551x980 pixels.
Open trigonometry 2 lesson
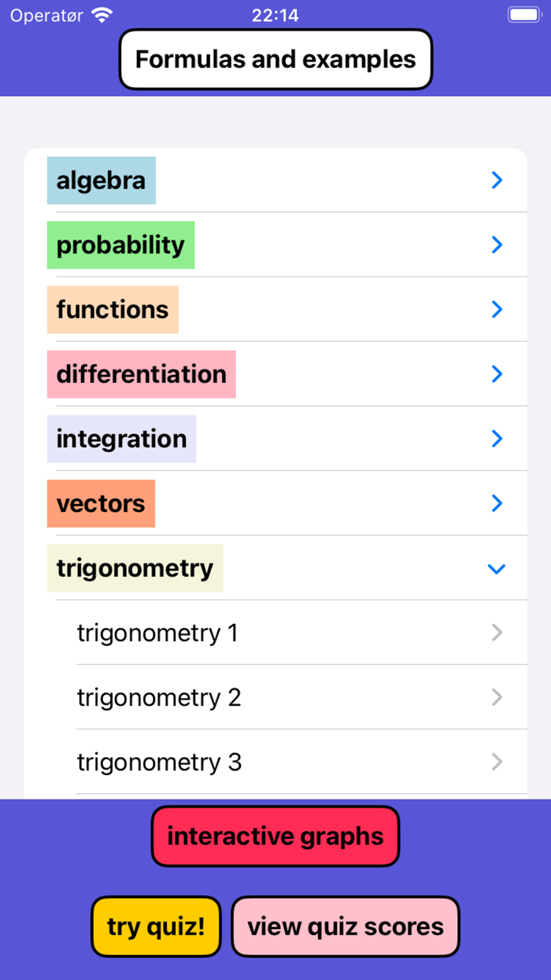point(159,697)
